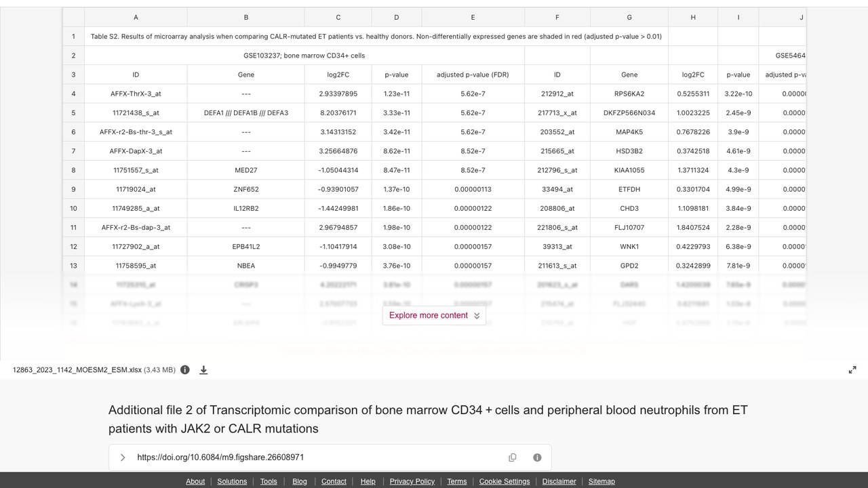Select column E header

pyautogui.click(x=473, y=17)
